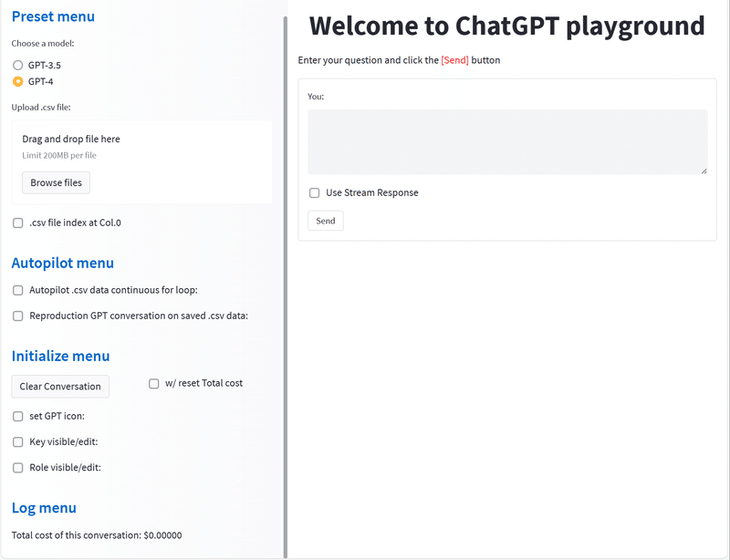The width and height of the screenshot is (730, 560).
Task: Enable Key visible/edit option
Action: coord(17,441)
